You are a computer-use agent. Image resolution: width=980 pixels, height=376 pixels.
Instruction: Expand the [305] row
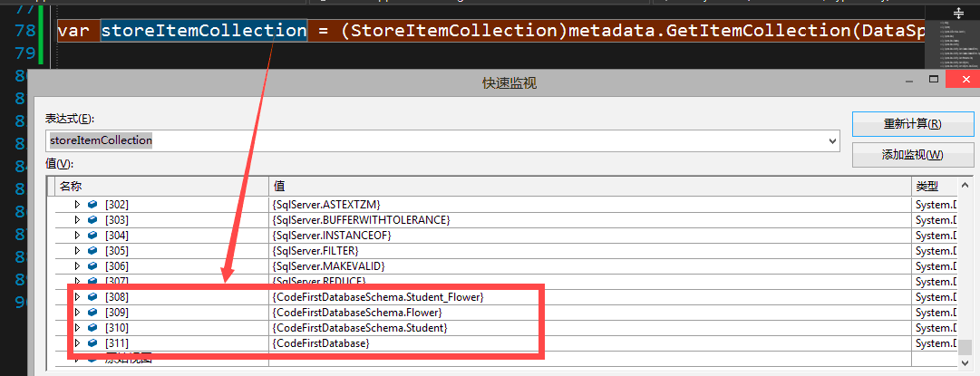click(77, 250)
